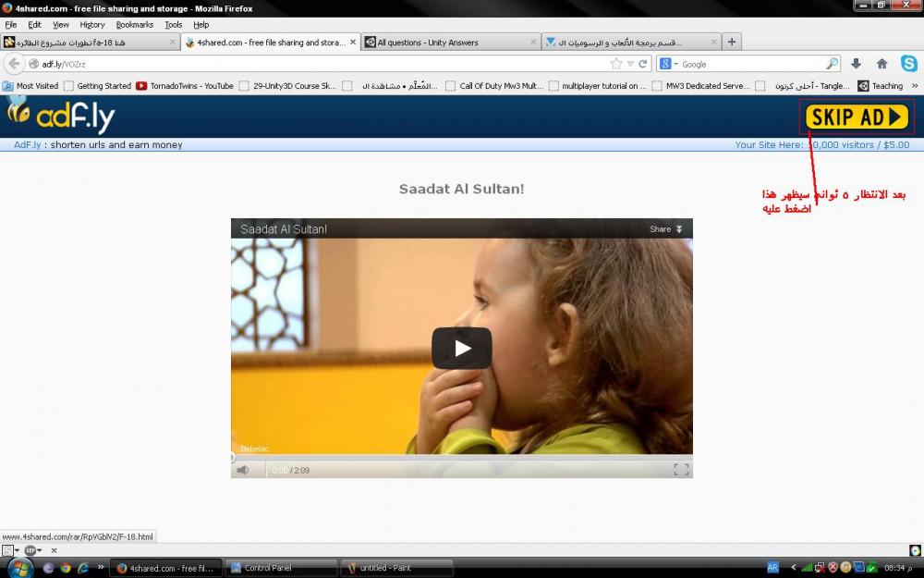Open the URL history dropdown arrow
Screen dimensions: 924x578
point(630,65)
